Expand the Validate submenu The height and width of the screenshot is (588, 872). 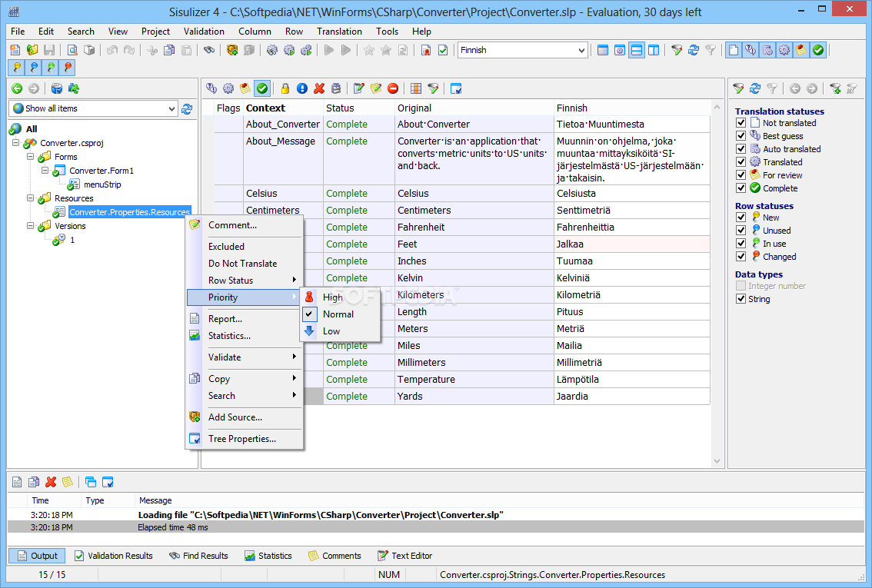[245, 357]
